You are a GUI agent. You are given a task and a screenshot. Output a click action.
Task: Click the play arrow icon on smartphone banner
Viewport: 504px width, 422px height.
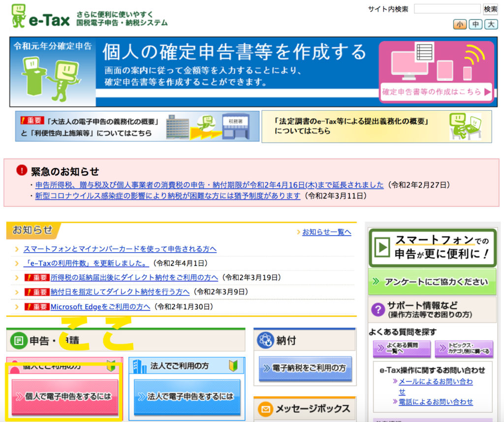pos(382,248)
